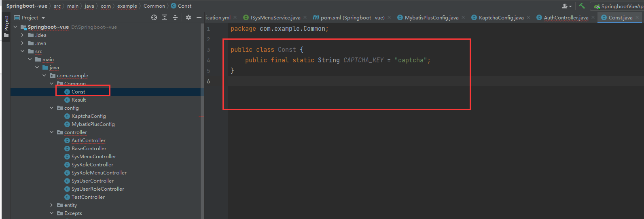Collapse the Springboot--vue root node
This screenshot has height=219, width=644.
[x=15, y=27]
